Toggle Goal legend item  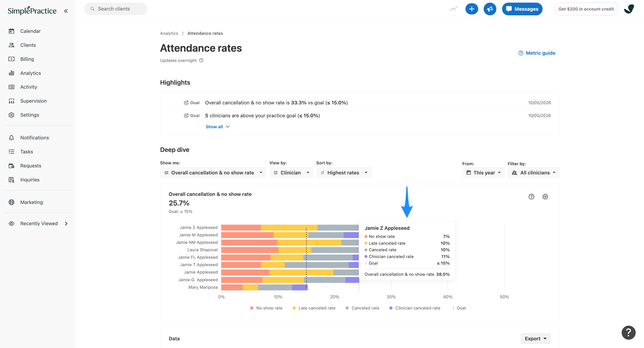click(x=459, y=308)
